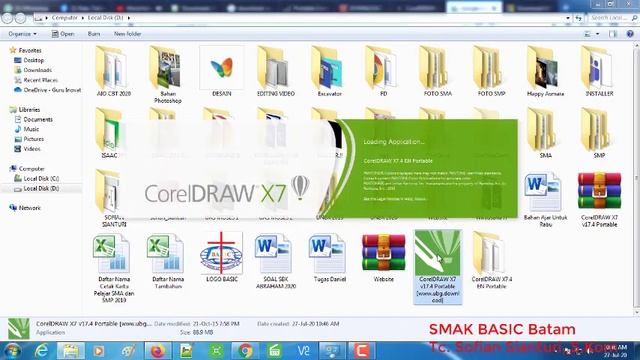This screenshot has width=640, height=360.
Task: Select SOAL SBK ABRAHAM 2020 Word document
Action: click(276, 261)
